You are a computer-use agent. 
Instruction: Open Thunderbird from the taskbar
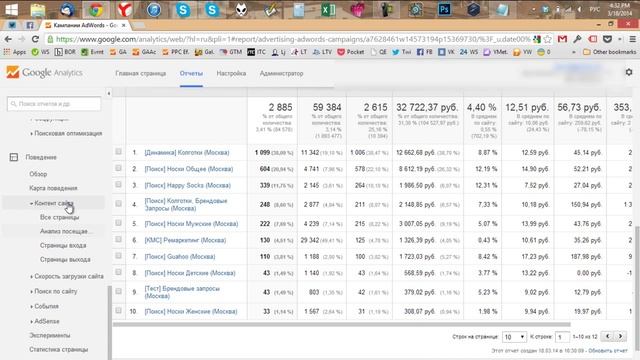tap(67, 9)
